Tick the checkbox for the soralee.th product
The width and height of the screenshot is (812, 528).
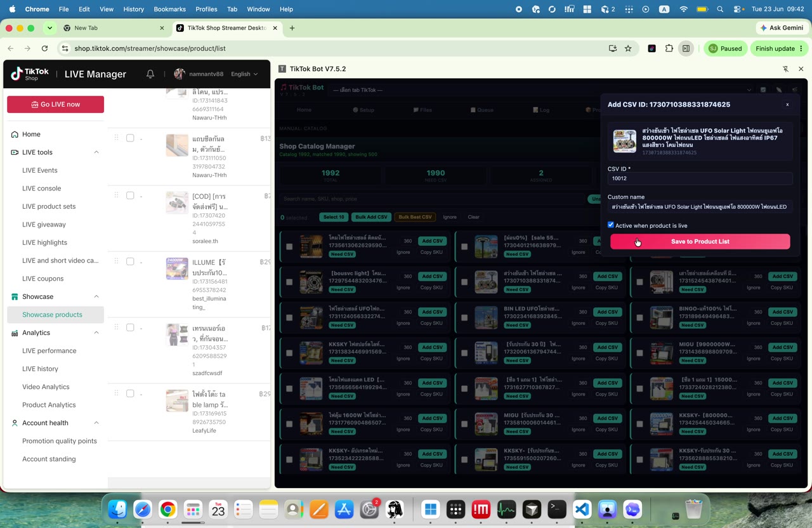[x=130, y=195]
